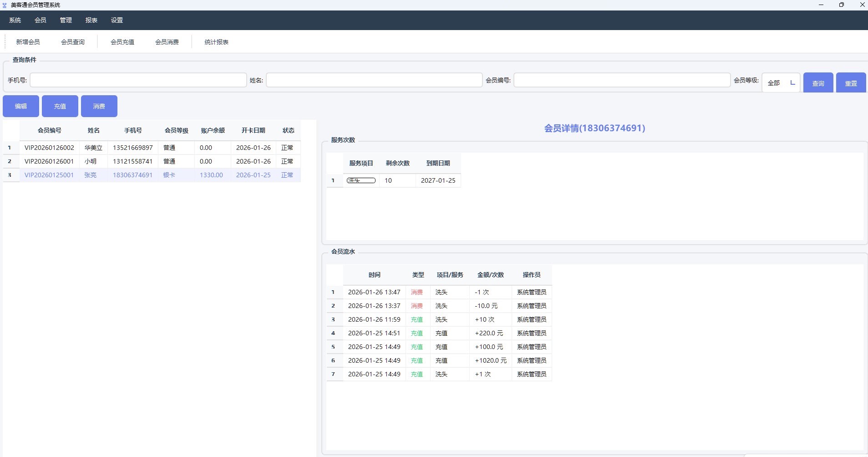Open 会员充值 from the toolbar
This screenshot has width=868, height=457.
122,42
